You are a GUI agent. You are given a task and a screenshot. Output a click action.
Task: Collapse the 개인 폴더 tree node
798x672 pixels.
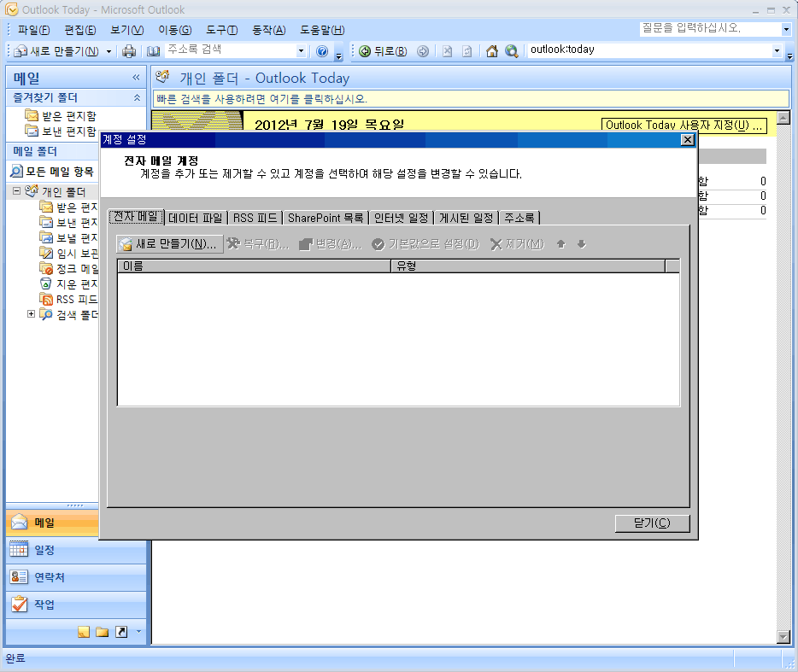coord(16,190)
